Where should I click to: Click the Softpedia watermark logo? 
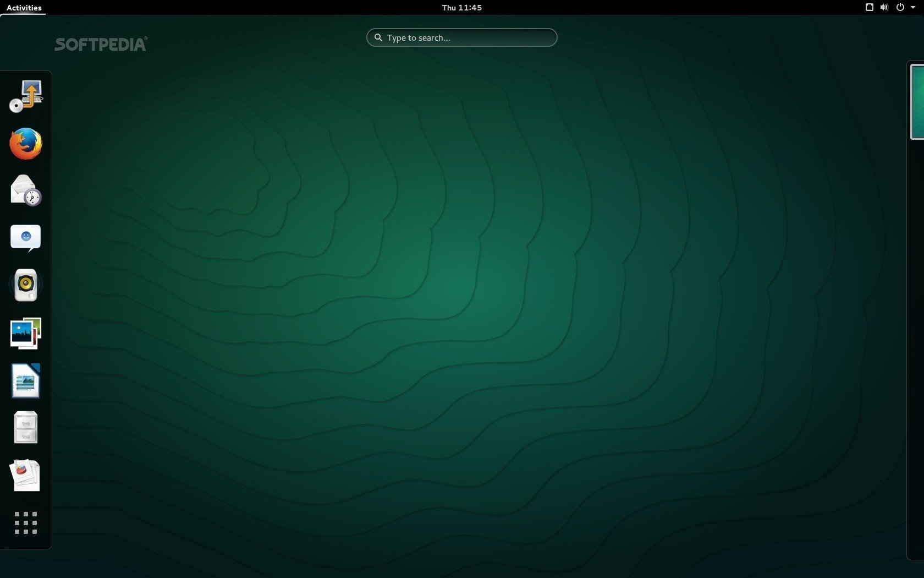coord(101,45)
